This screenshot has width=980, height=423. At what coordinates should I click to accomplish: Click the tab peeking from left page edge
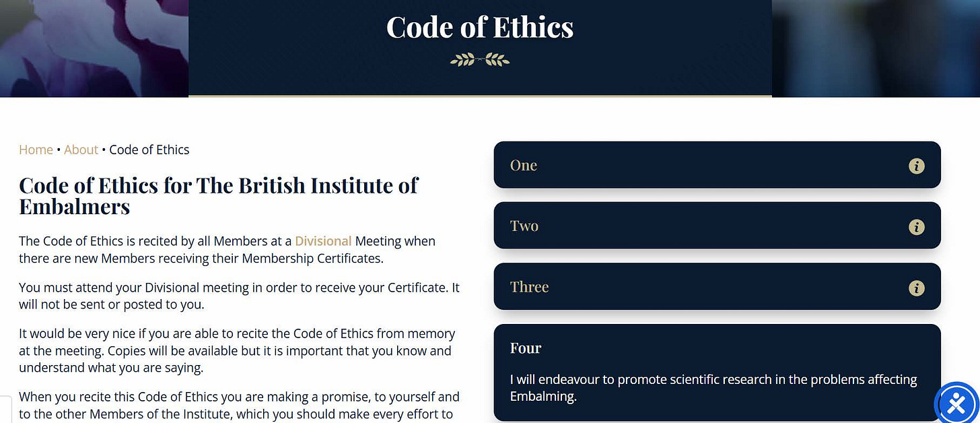click(5, 410)
